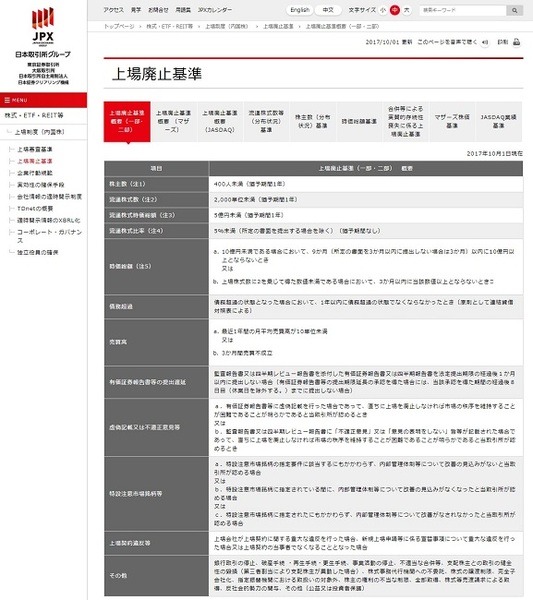Select 合併等による実質的存続性喪失 tab

point(405,121)
